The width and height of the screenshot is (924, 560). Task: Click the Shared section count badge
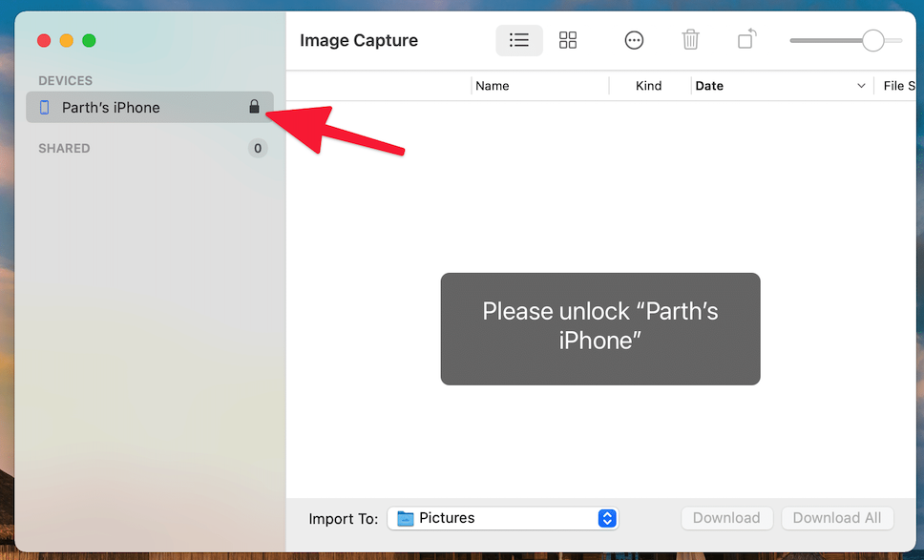[x=257, y=148]
